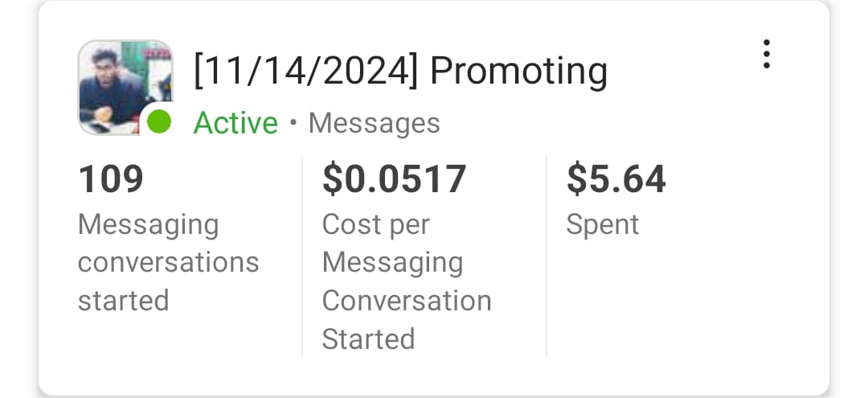
Task: Click the 109 conversations count
Action: point(111,178)
